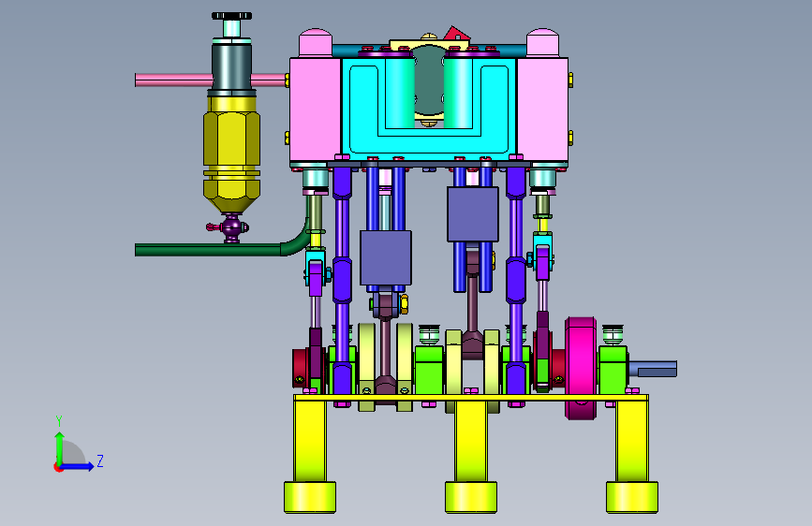Select the rightmost yellow support foot
Screen dimensions: 812x526
[x=632, y=497]
